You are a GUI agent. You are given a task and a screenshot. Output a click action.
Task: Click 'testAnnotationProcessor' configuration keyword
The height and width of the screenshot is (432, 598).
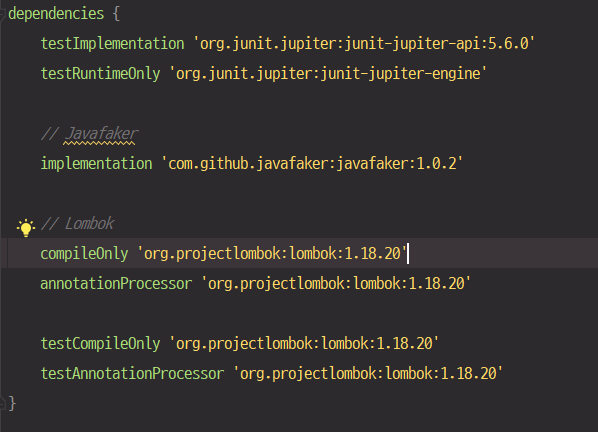coord(132,374)
